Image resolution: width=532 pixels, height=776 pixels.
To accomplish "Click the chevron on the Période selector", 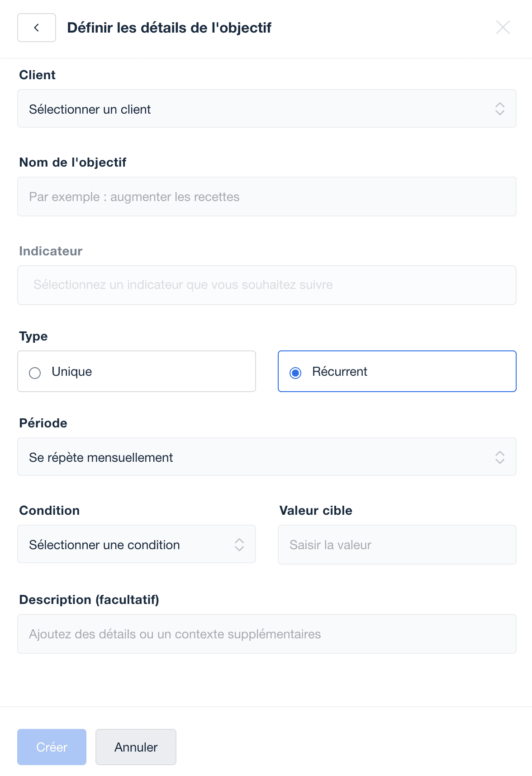I will tap(500, 457).
